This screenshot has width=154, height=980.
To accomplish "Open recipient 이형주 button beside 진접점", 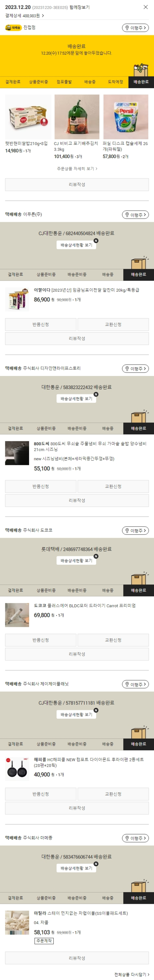I will [x=135, y=28].
